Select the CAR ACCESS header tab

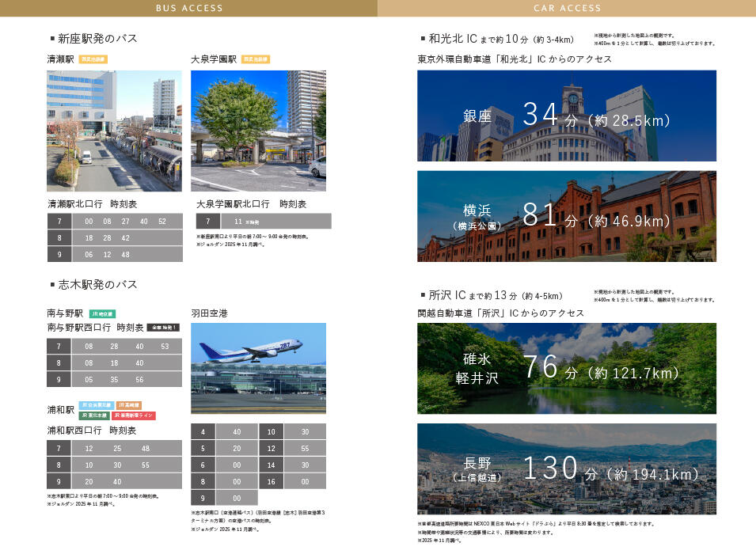tap(567, 8)
